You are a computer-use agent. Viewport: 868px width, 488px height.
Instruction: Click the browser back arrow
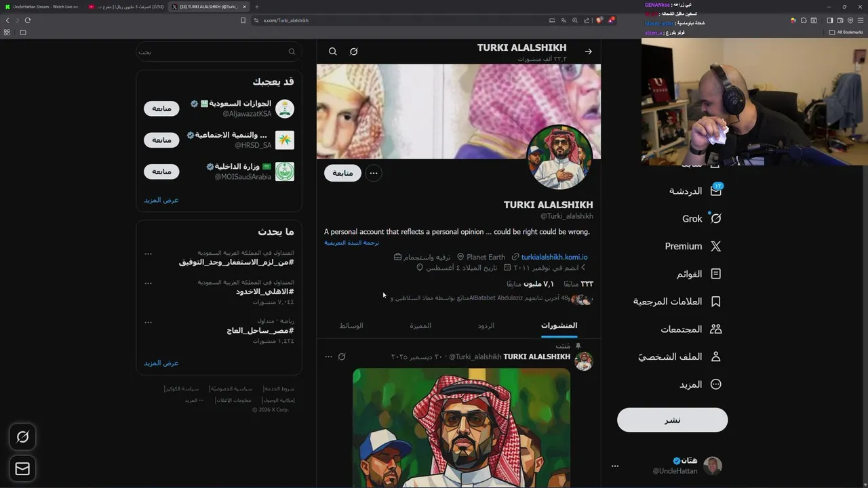7,20
